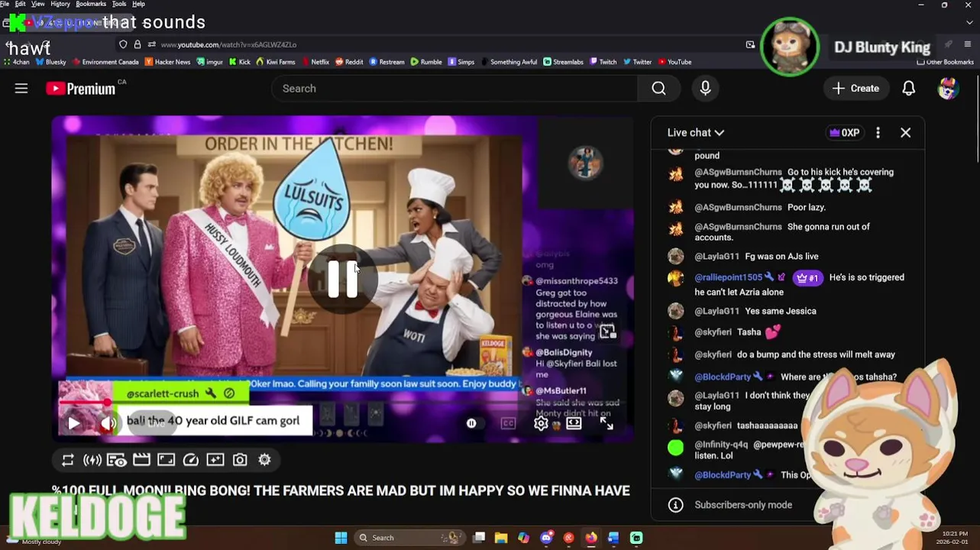Click the site permissions icon in address bar
Viewport: 980px width, 550px height.
151,44
